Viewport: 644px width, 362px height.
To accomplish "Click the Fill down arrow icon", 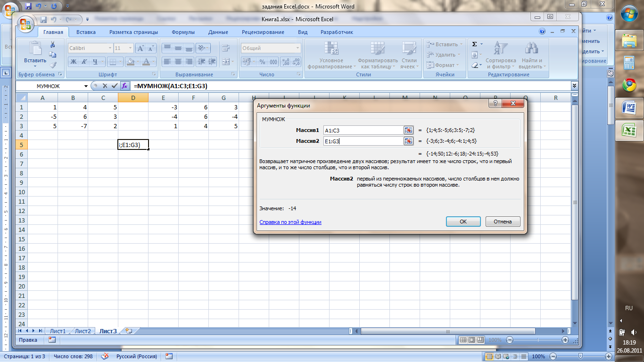I will pyautogui.click(x=475, y=55).
